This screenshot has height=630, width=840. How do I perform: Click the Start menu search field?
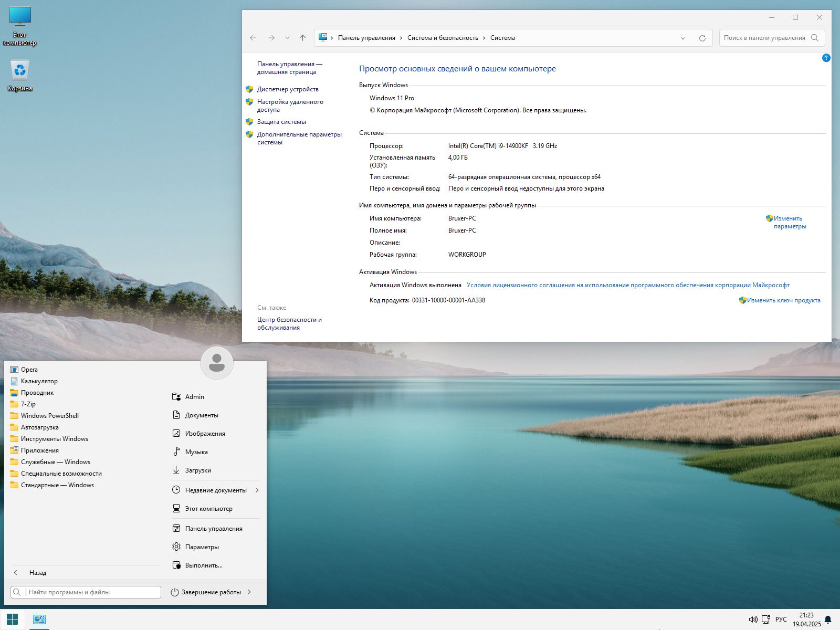point(92,592)
